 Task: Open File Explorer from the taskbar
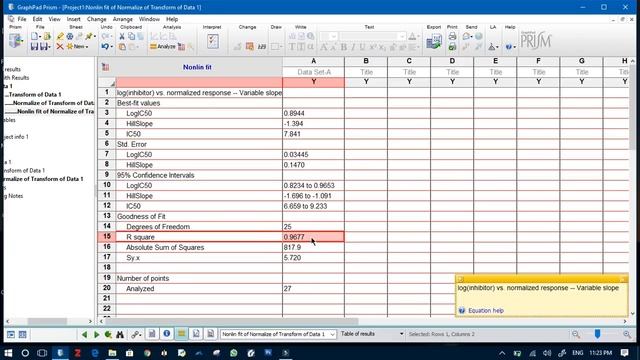click(112, 353)
